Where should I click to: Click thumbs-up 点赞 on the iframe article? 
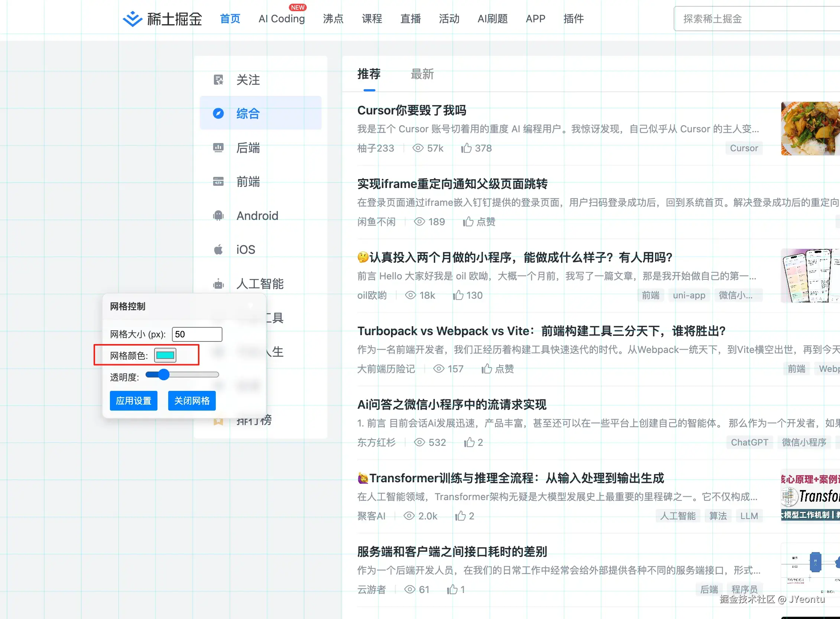[x=468, y=221]
